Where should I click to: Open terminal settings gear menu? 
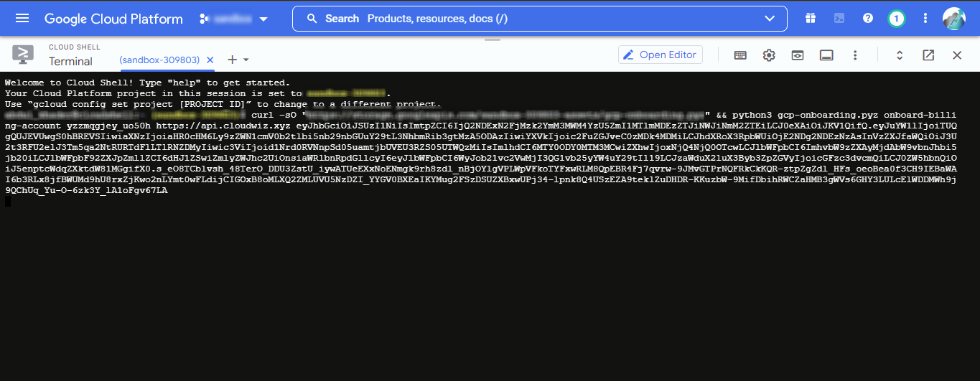point(769,55)
